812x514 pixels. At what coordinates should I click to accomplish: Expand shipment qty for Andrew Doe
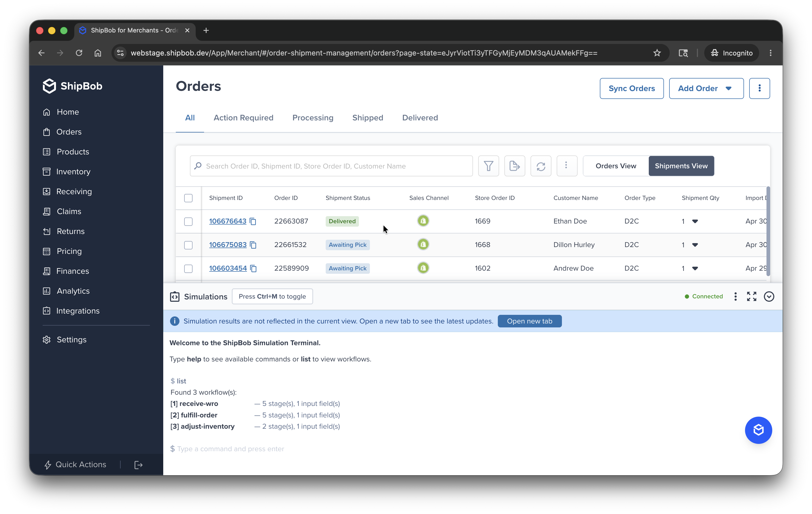click(695, 269)
